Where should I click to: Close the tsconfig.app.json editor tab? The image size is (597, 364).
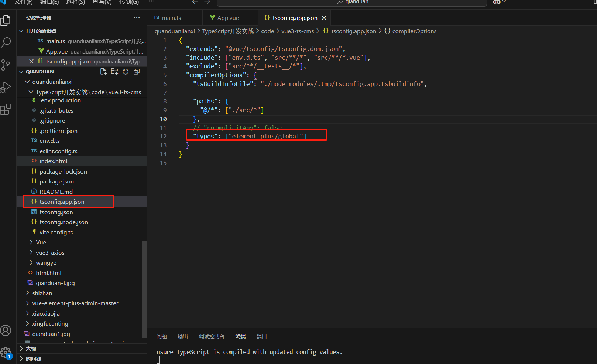(x=324, y=18)
